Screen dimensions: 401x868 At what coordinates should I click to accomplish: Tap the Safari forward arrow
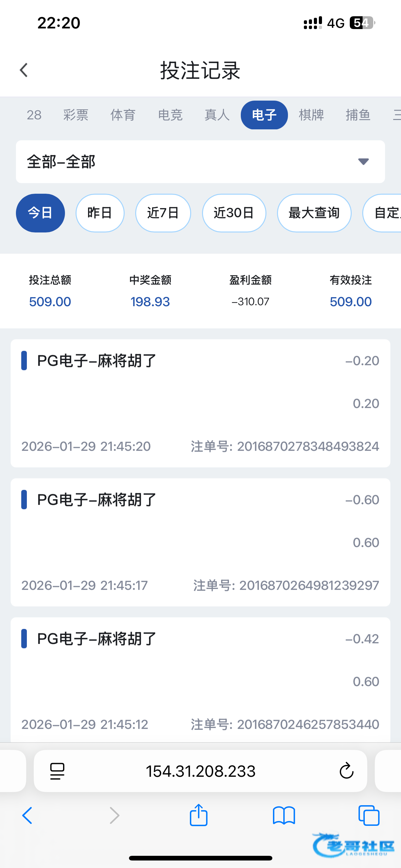[x=115, y=816]
